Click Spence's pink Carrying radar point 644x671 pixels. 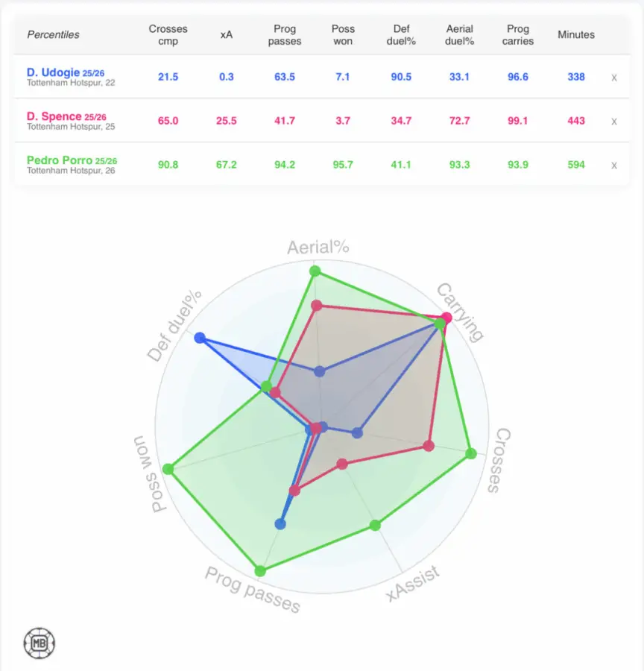pyautogui.click(x=446, y=318)
